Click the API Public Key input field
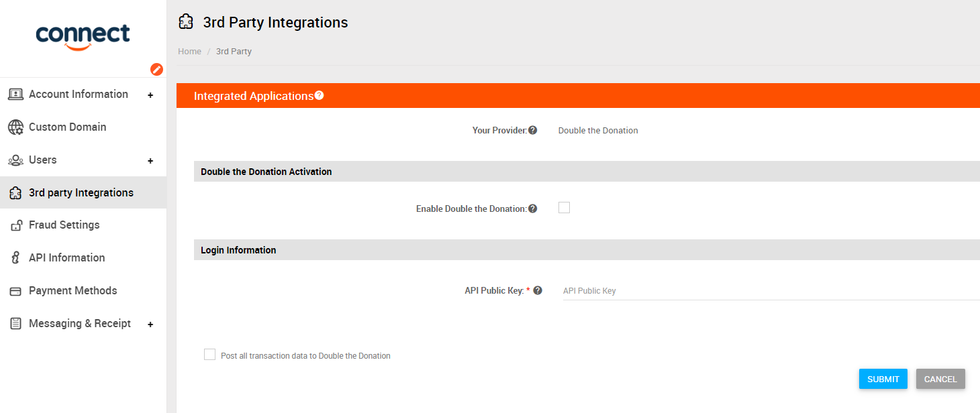The width and height of the screenshot is (980, 413). click(770, 291)
